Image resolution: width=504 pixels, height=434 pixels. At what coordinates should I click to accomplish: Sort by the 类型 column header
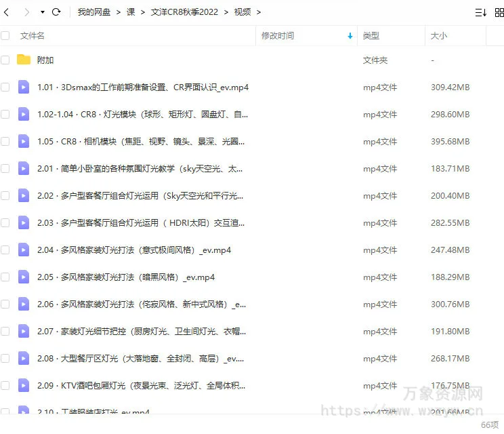pos(371,36)
